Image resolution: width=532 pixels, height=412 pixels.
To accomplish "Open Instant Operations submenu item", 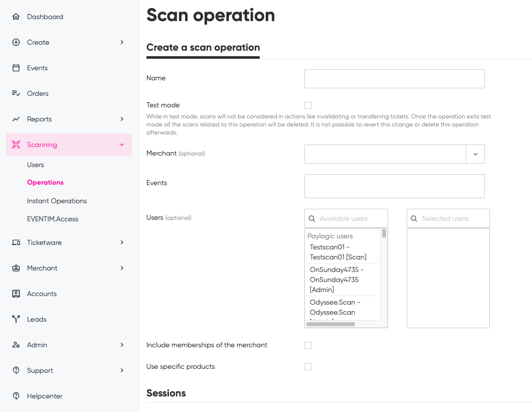I will [57, 201].
